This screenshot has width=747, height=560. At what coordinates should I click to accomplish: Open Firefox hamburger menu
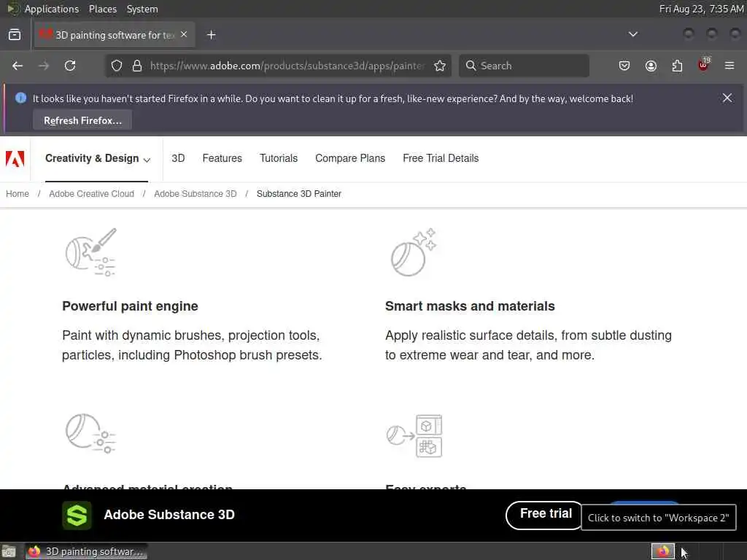point(729,66)
